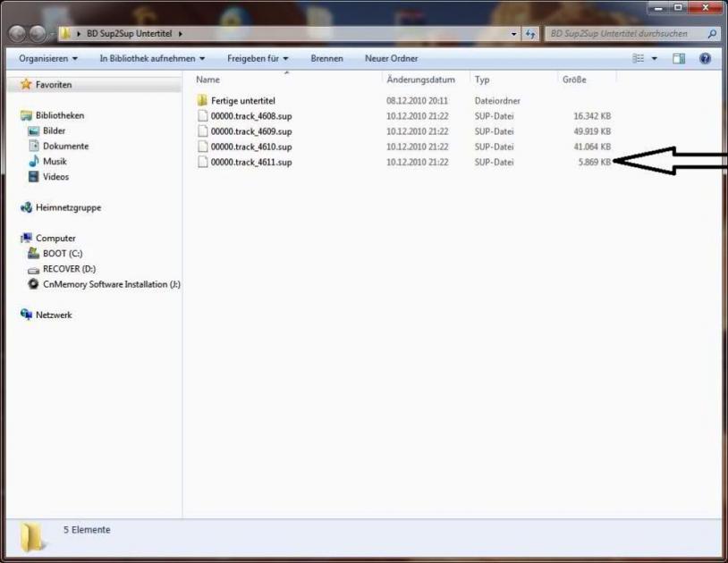Click the folder icon in address bar
Viewport: 728px width, 563px height.
(65, 33)
